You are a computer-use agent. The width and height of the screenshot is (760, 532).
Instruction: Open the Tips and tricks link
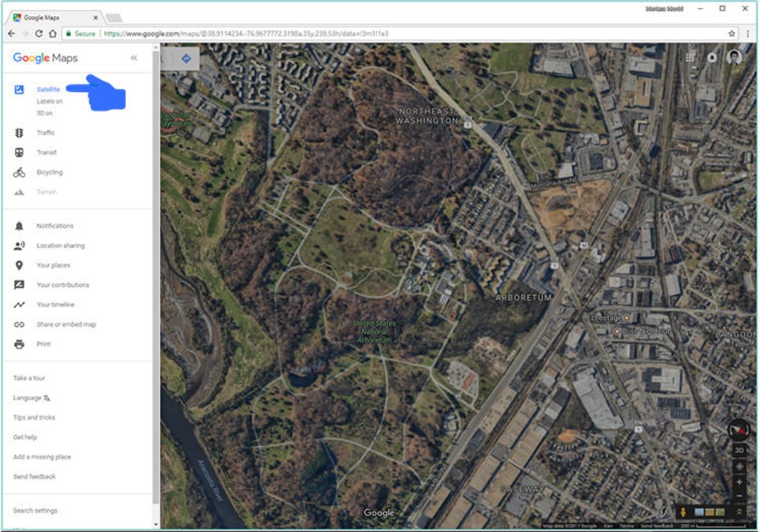coord(34,417)
